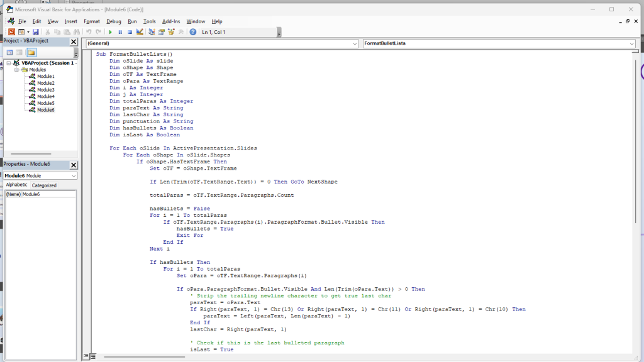Click the Toolbox icon in toolbar
This screenshot has width=644, height=362.
(181, 32)
